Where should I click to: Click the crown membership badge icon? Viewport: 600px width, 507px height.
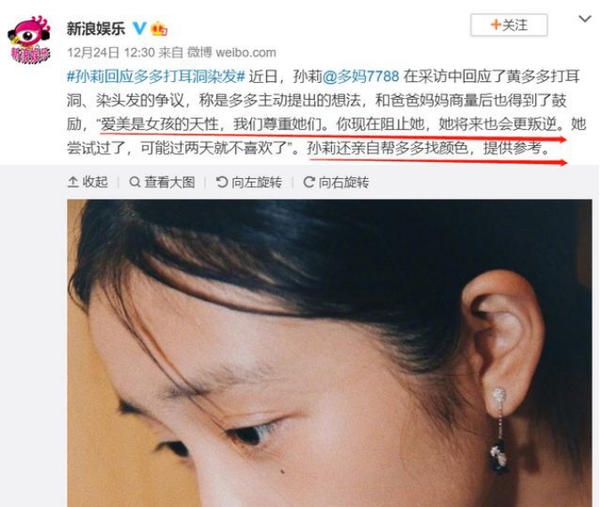click(159, 28)
